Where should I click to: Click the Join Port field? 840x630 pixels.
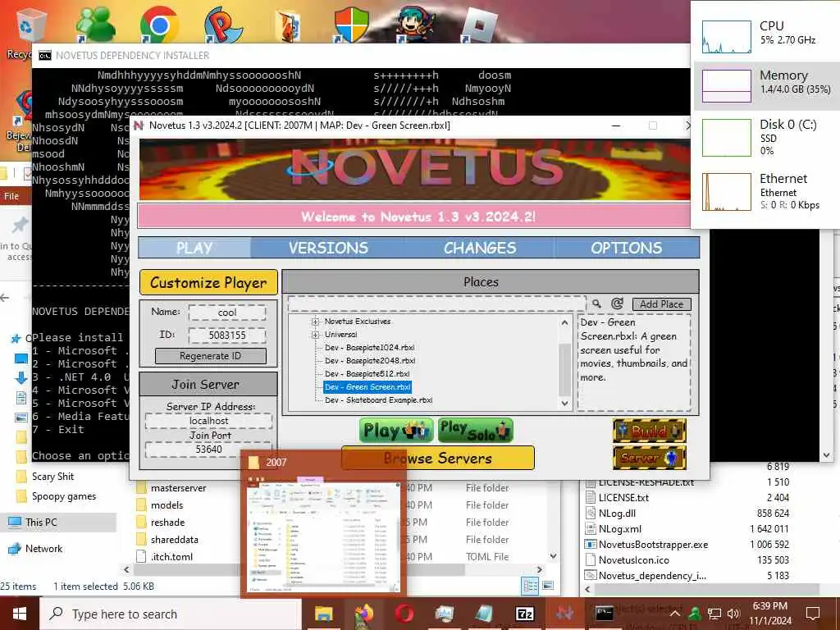pos(209,450)
